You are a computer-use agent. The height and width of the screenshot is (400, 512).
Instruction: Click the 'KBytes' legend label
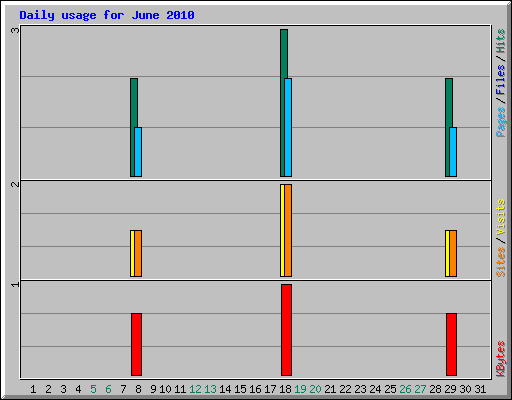coord(500,359)
